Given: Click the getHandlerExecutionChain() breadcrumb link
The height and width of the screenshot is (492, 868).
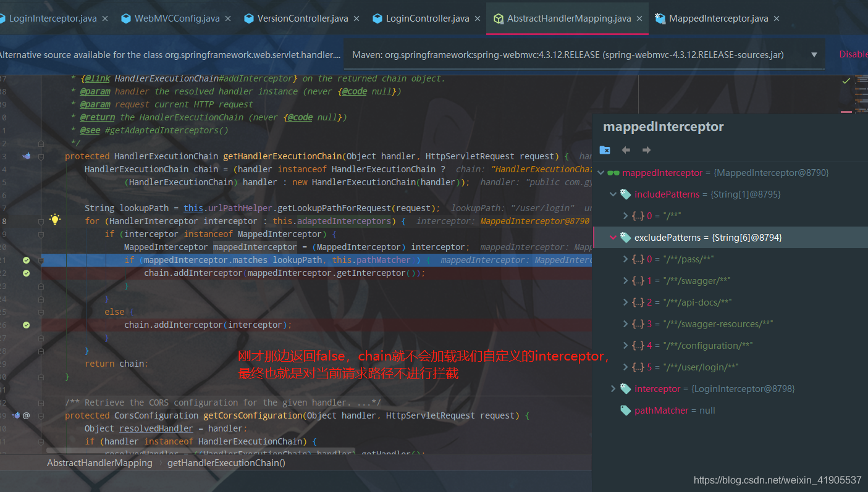Looking at the screenshot, I should click(226, 462).
